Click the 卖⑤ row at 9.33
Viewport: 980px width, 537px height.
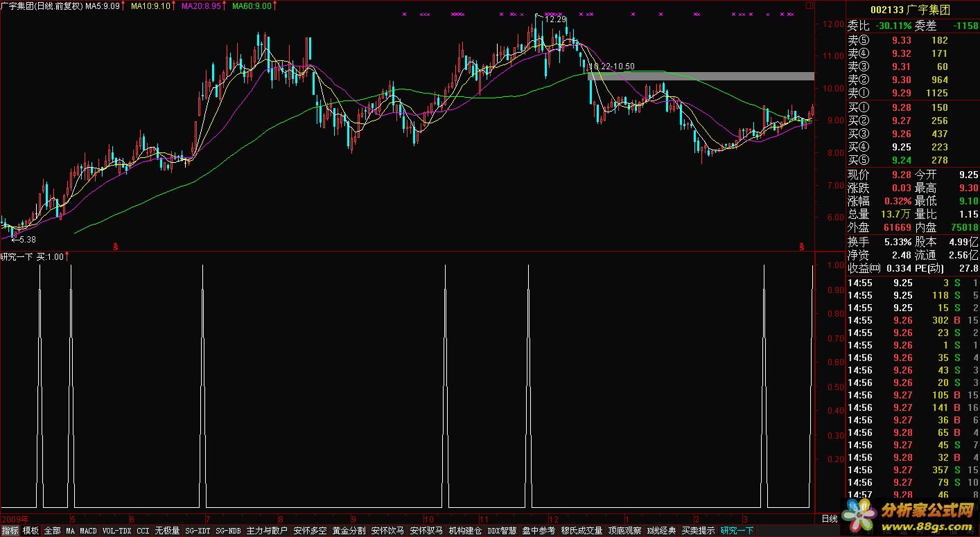913,40
